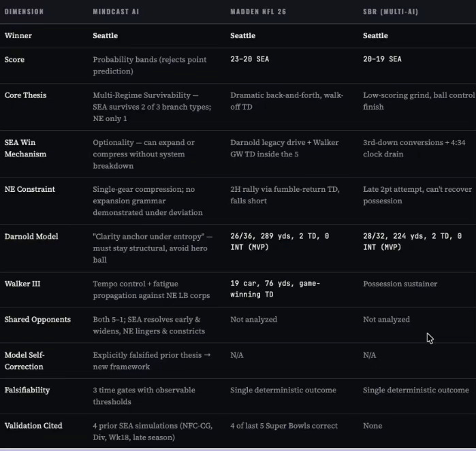Click 'Probability bands (rejects point prediction)' cell

(149, 65)
